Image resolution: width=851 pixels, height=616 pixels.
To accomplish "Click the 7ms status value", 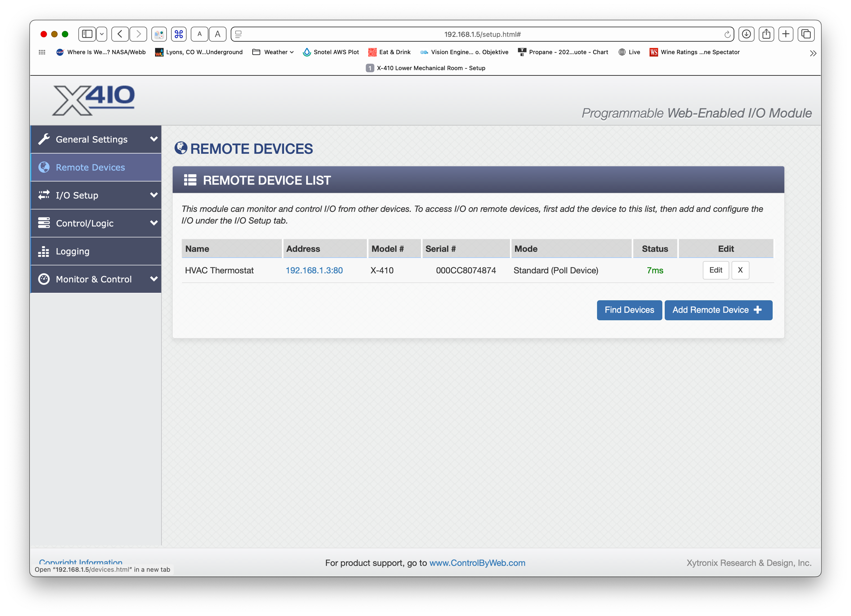I will (655, 270).
